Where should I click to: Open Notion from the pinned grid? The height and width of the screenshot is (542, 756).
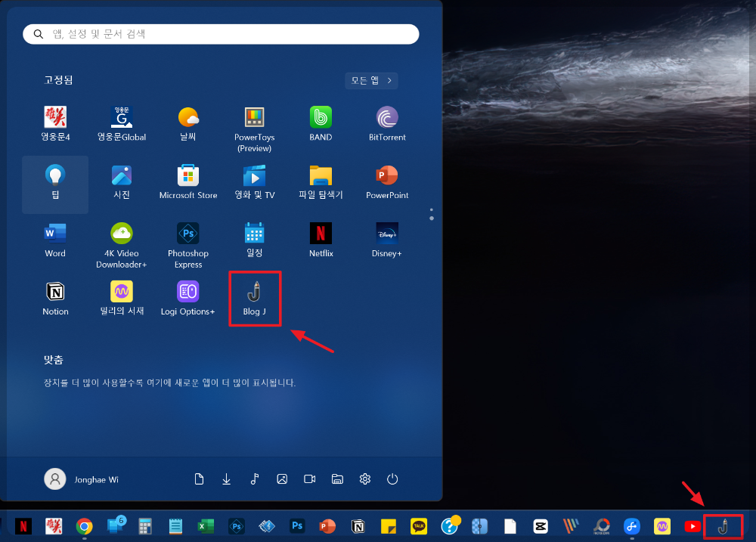tap(55, 299)
